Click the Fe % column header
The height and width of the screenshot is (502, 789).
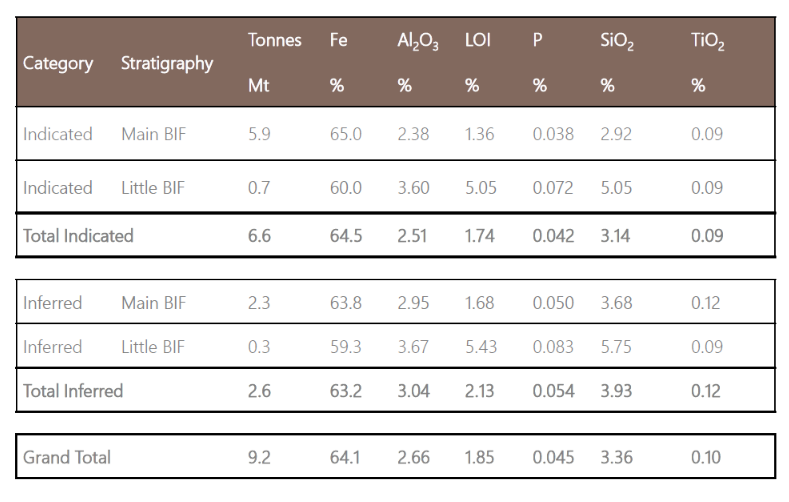tap(339, 62)
